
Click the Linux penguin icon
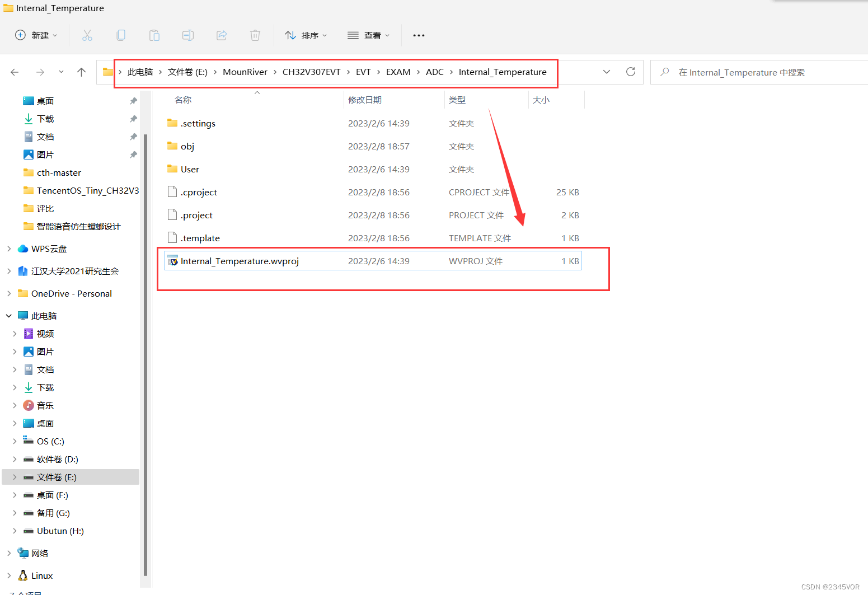point(23,575)
